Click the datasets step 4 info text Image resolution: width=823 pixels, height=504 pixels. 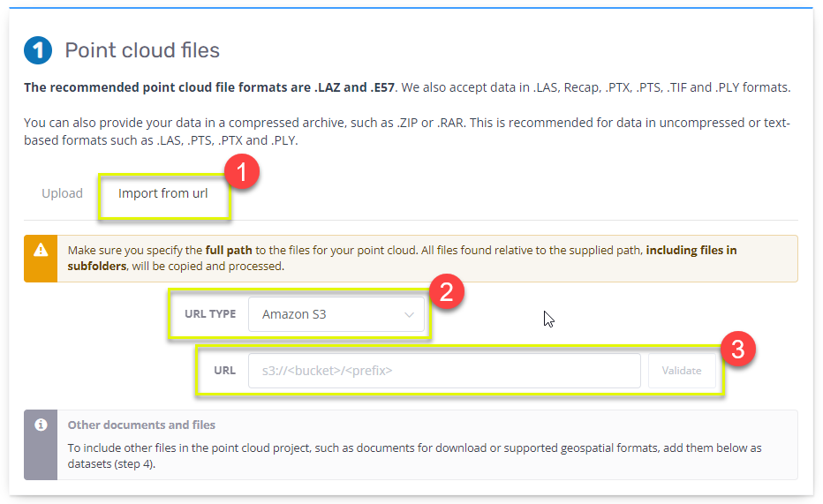[414, 456]
